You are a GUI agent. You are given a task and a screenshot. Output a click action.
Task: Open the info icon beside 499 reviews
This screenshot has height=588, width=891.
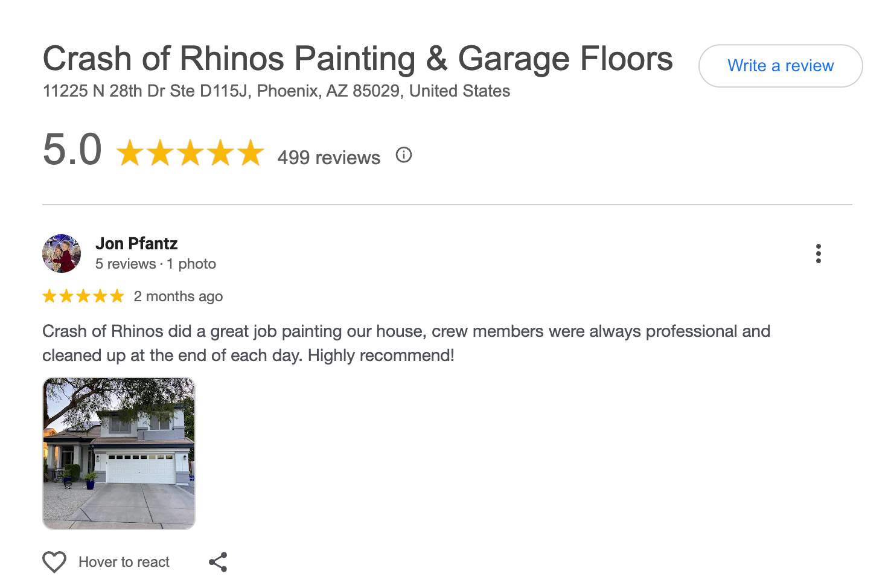coord(404,155)
